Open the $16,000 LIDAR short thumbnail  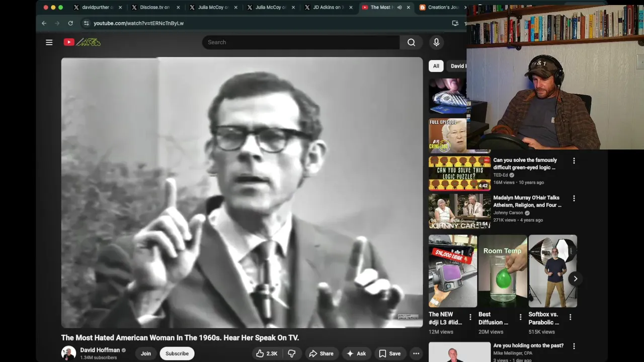[x=453, y=271]
